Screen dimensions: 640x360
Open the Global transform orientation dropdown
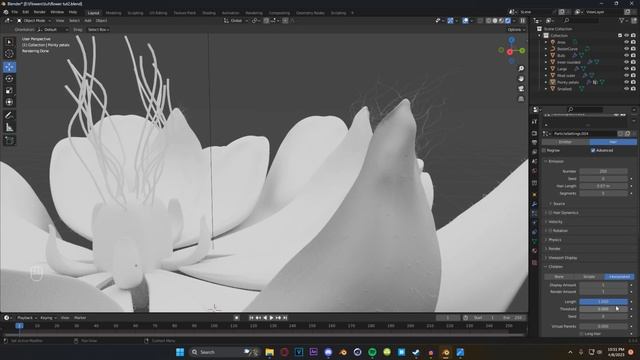[x=236, y=20]
